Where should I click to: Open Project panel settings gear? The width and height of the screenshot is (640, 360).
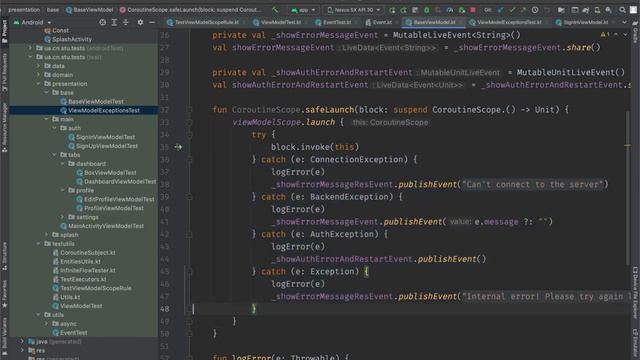[140, 22]
